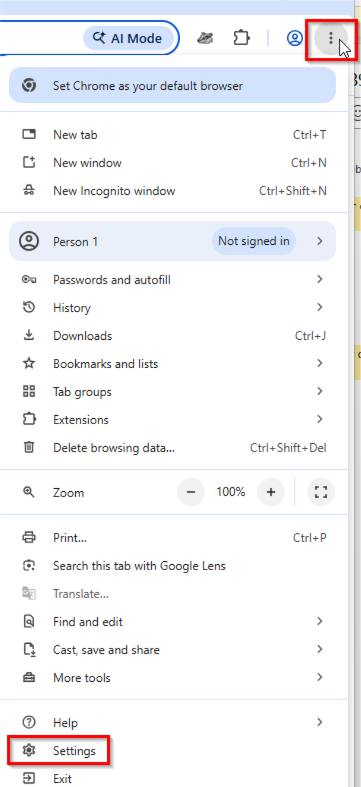Click the Extensions puzzle icon in toolbar
The height and width of the screenshot is (787, 361).
[x=242, y=38]
